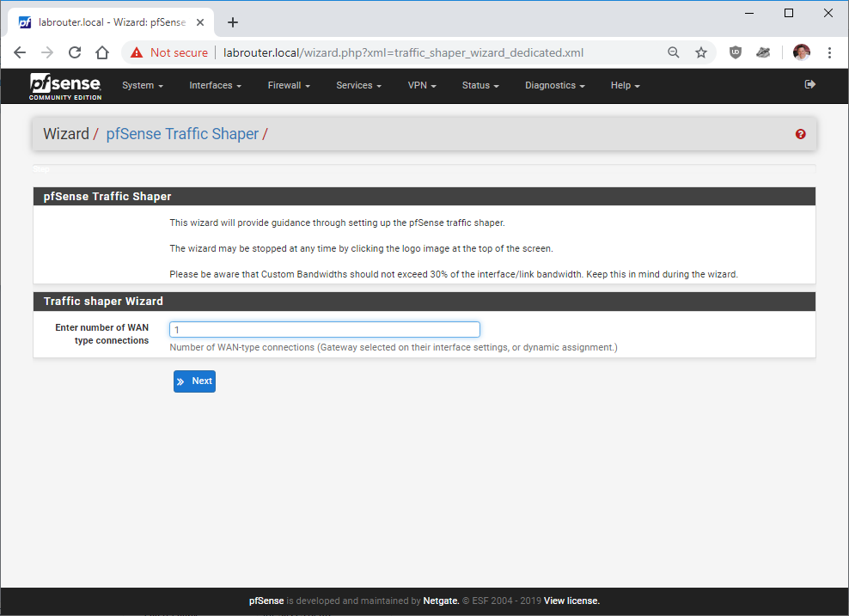Click 'The wizard may be stopped' sentence

pos(361,248)
